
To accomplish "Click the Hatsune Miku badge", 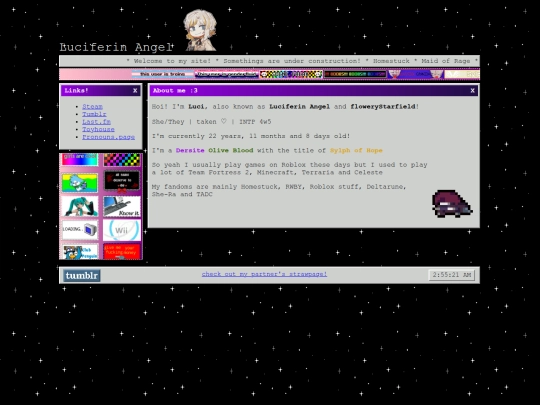I will (x=80, y=206).
